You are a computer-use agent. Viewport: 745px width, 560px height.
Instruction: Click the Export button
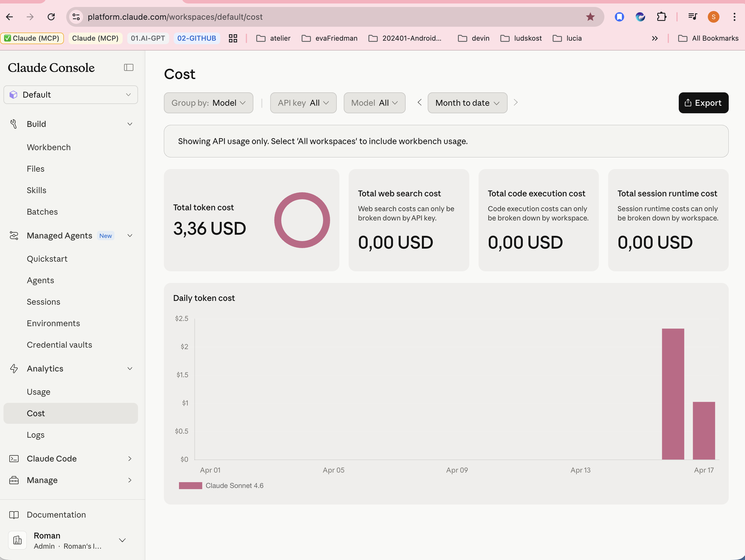tap(703, 103)
